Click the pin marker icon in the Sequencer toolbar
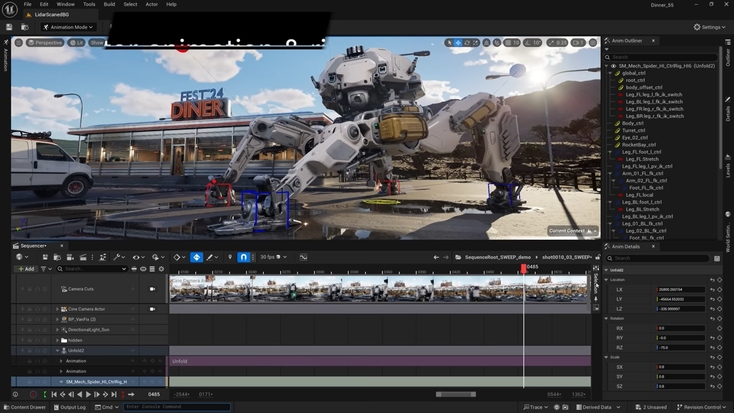Image resolution: width=734 pixels, height=413 pixels. coord(230,257)
